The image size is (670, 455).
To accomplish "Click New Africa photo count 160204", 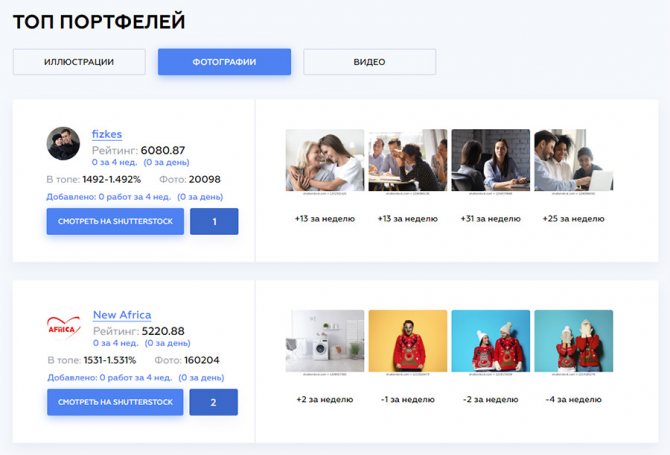I will click(x=201, y=360).
